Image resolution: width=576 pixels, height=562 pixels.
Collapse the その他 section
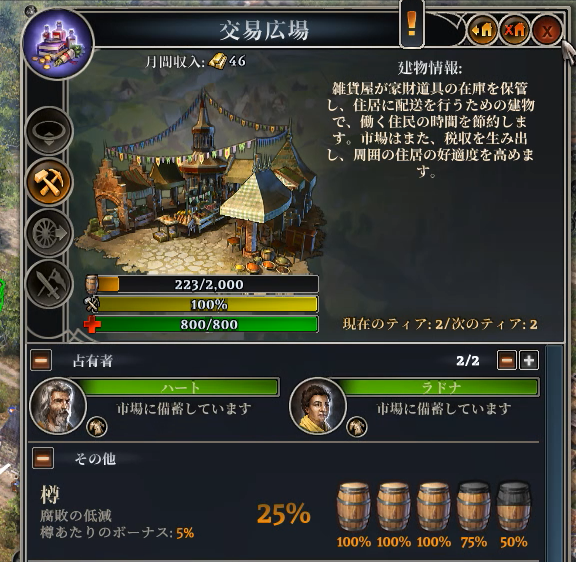click(43, 458)
